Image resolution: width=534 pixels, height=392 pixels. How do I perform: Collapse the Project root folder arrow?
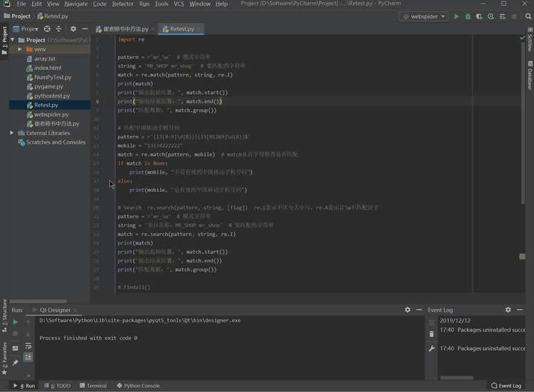(13, 40)
